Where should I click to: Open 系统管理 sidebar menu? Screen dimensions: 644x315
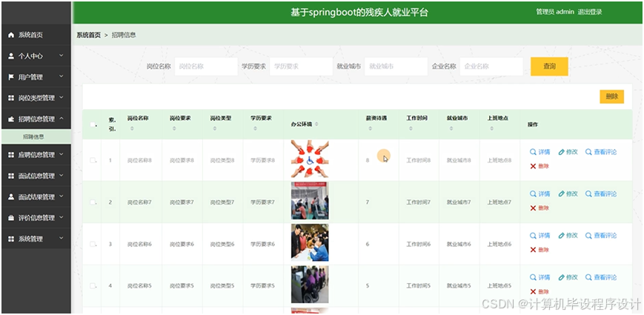tap(36, 239)
